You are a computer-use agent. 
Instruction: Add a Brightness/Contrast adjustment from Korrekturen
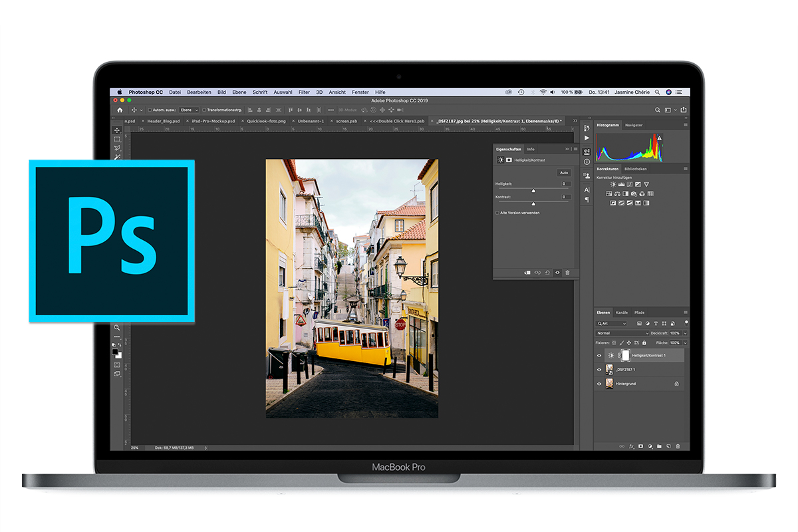click(x=613, y=184)
